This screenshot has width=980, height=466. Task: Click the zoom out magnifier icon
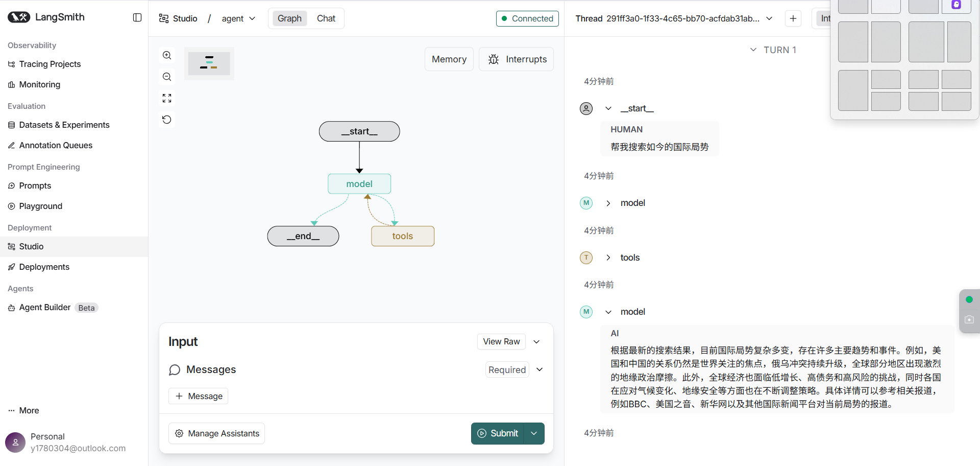point(167,77)
